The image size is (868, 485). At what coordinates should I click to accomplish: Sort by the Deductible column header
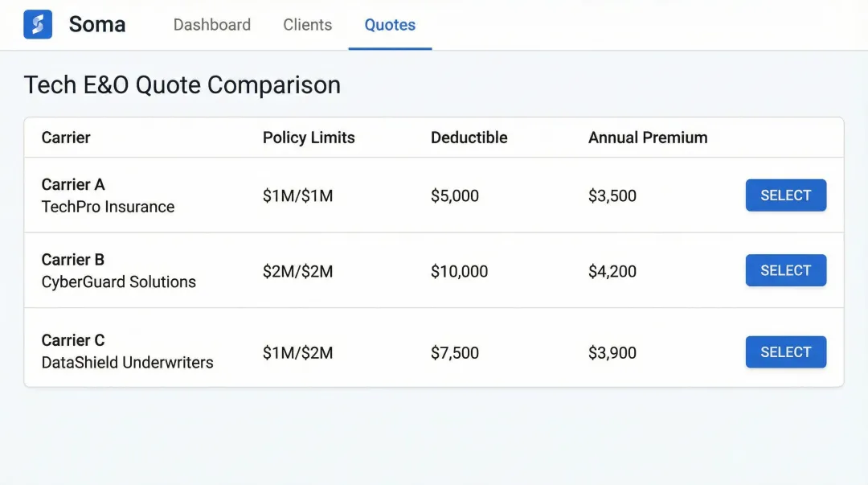(469, 138)
